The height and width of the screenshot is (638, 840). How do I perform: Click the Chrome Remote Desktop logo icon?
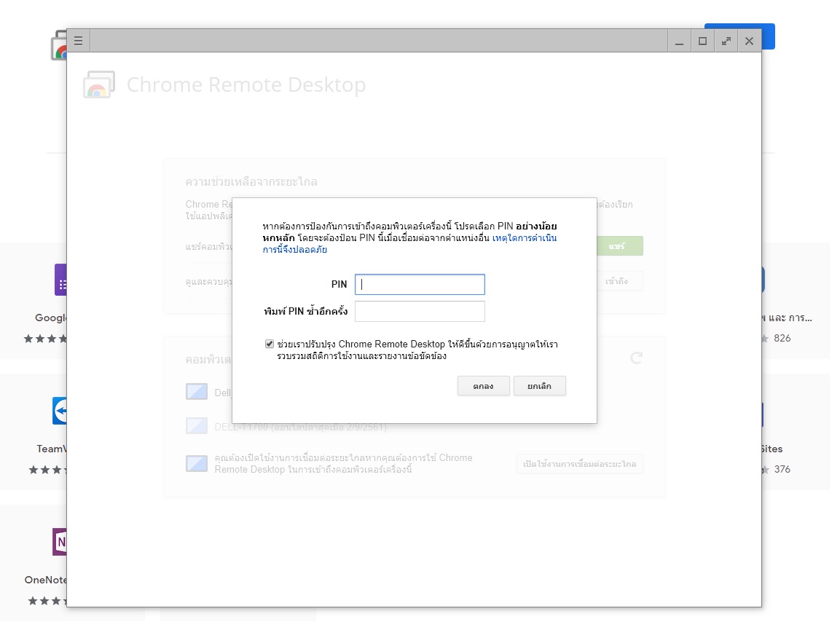[x=99, y=84]
